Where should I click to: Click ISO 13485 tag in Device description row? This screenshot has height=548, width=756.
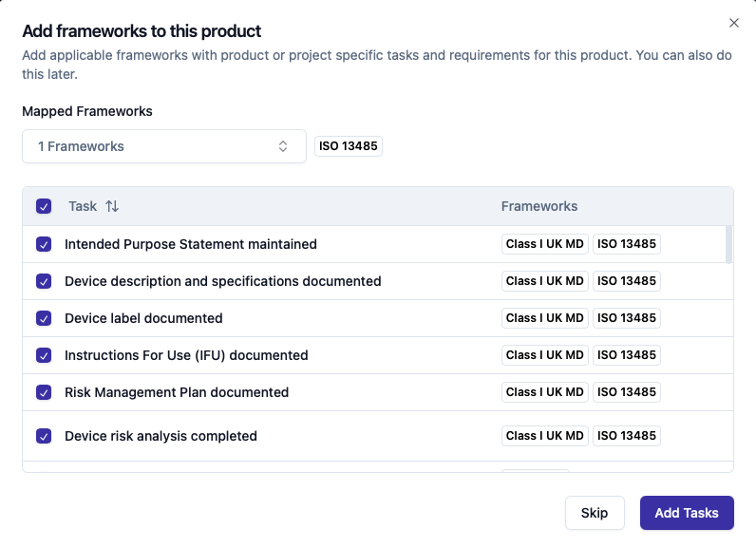[x=626, y=281]
